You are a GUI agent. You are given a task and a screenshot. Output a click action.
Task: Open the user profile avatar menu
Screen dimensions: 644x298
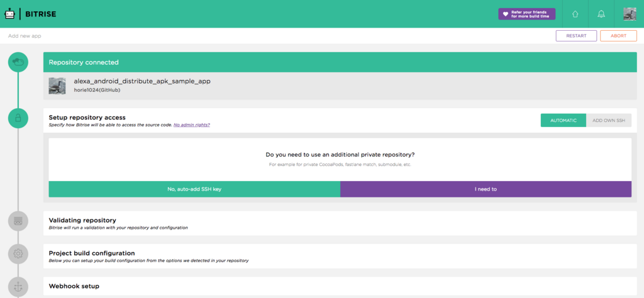click(630, 14)
